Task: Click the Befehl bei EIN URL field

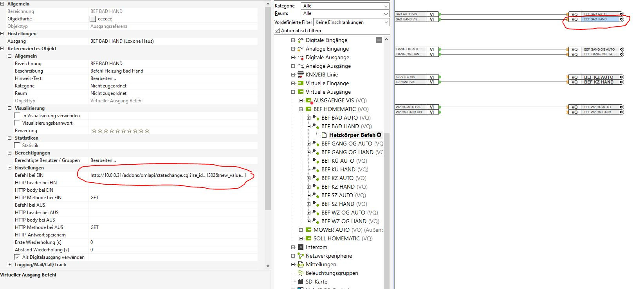Action: (x=173, y=175)
